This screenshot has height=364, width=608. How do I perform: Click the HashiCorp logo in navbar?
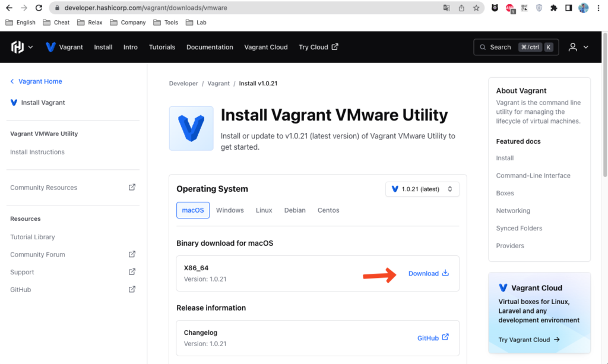pos(17,47)
